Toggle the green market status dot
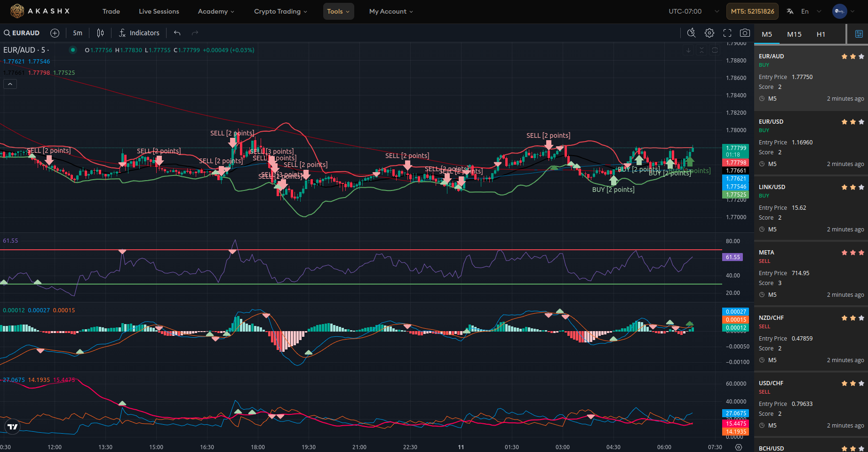The height and width of the screenshot is (452, 868). click(x=73, y=50)
